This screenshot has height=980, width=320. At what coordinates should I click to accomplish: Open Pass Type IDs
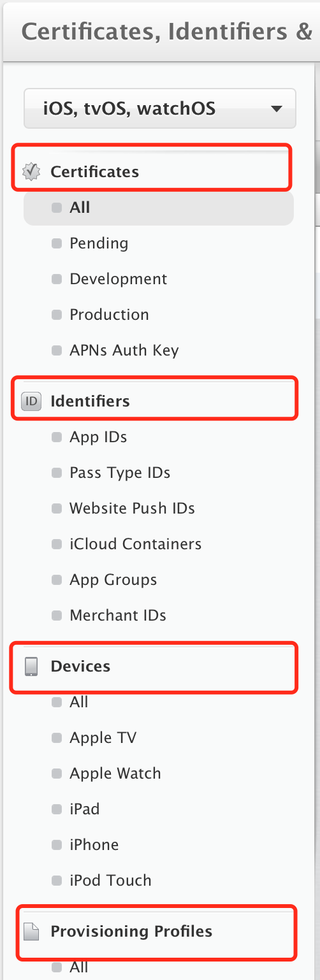tap(120, 473)
